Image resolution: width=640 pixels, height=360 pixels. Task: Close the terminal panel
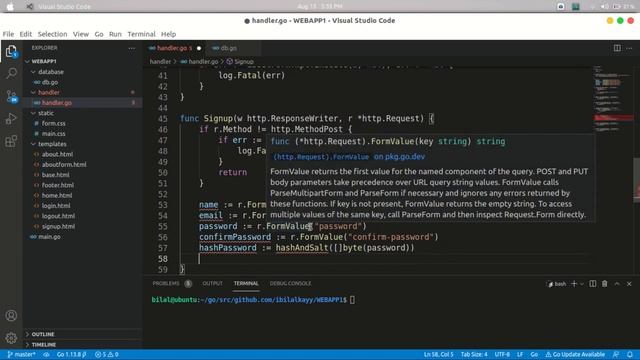click(629, 284)
